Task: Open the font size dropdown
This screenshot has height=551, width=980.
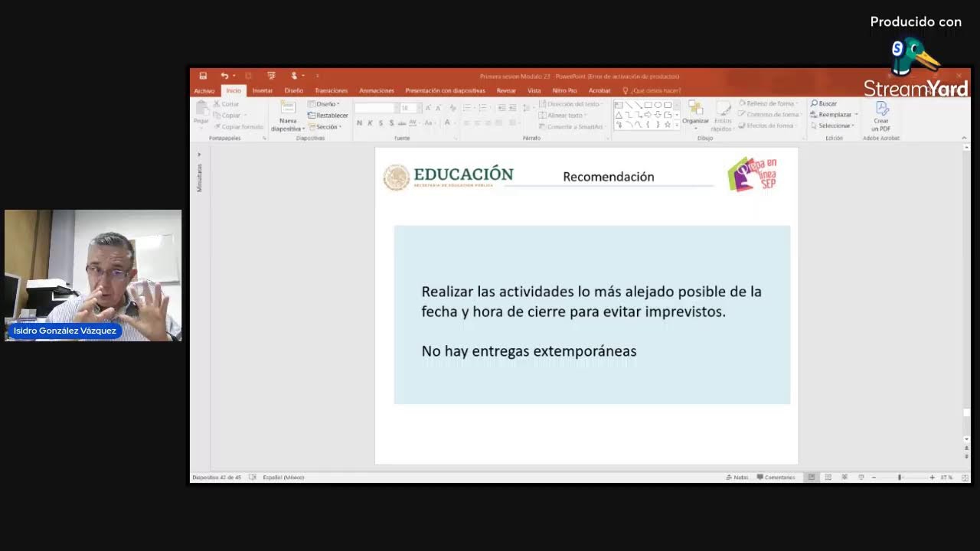Action: pos(419,108)
